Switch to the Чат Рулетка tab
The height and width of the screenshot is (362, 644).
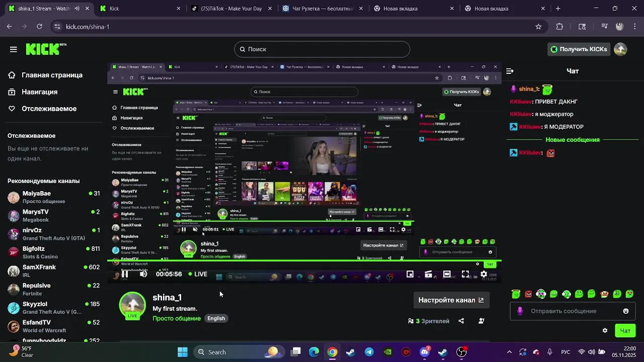click(x=322, y=9)
